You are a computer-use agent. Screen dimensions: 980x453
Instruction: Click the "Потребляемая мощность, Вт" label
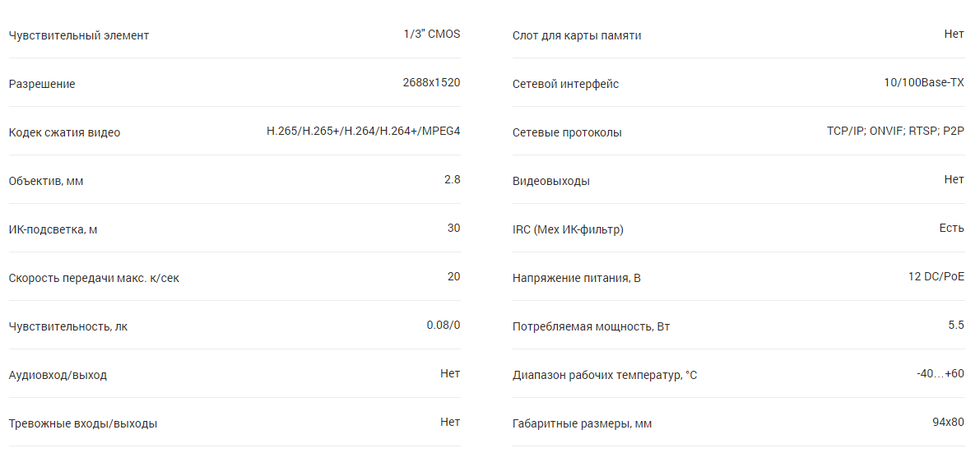tap(591, 326)
